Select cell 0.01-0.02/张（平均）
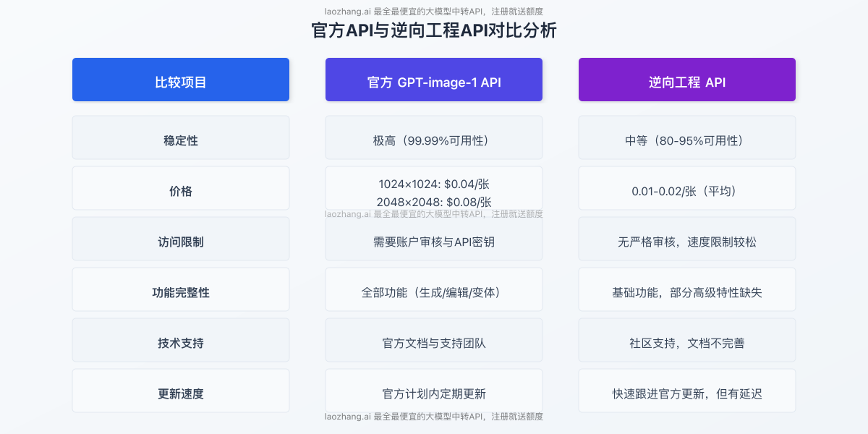This screenshot has width=868, height=434. pyautogui.click(x=687, y=188)
